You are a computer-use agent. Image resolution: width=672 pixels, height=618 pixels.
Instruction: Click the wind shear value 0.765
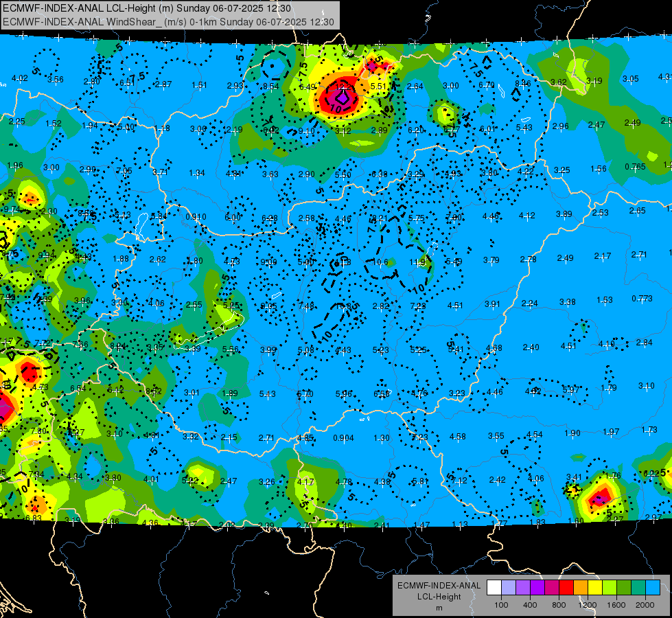tap(635, 166)
